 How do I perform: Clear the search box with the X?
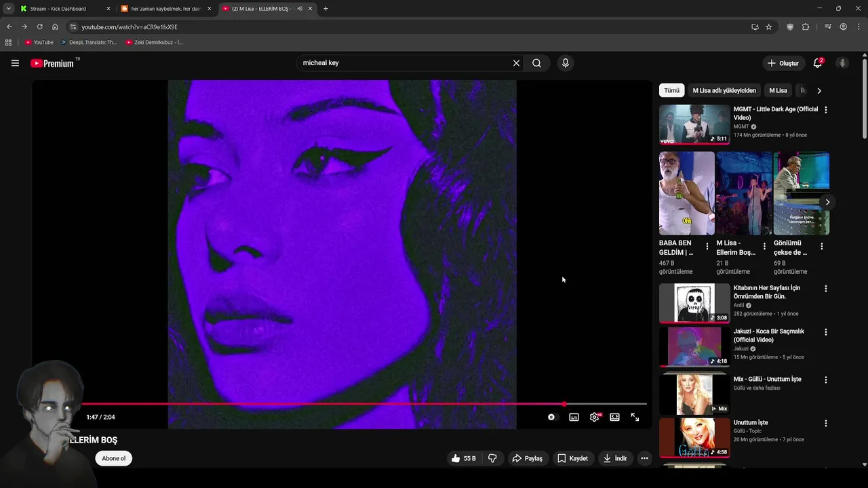[516, 63]
